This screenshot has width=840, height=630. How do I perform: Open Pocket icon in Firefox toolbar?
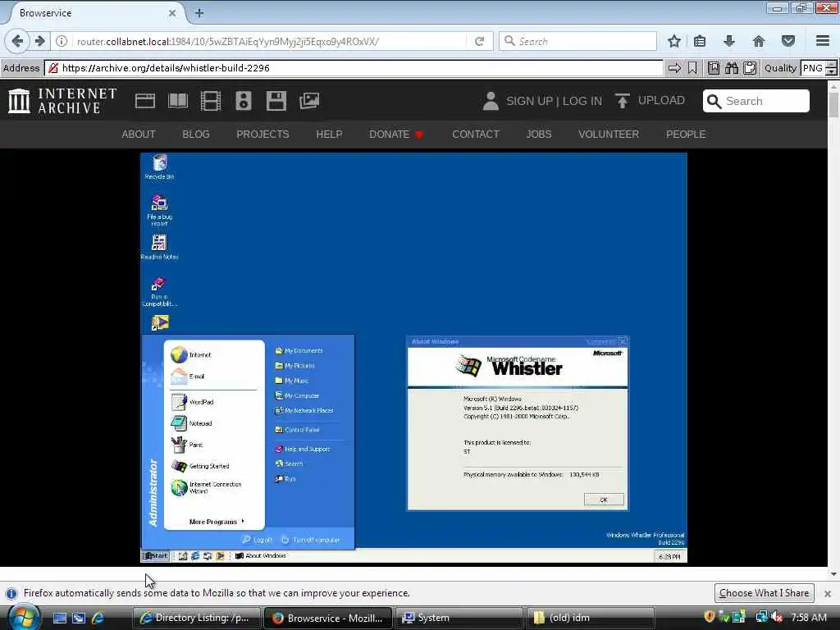pyautogui.click(x=788, y=41)
